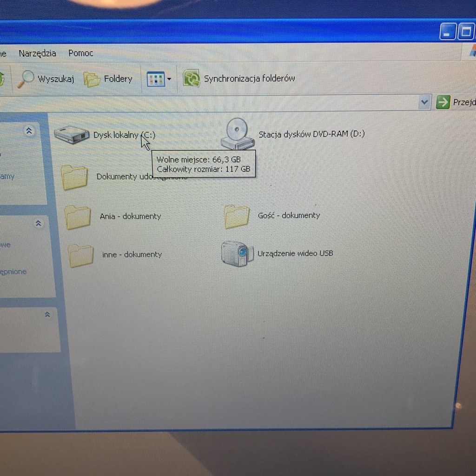Click the task pane link ending in 'ępnione'
This screenshot has width=476, height=476.
(x=13, y=271)
